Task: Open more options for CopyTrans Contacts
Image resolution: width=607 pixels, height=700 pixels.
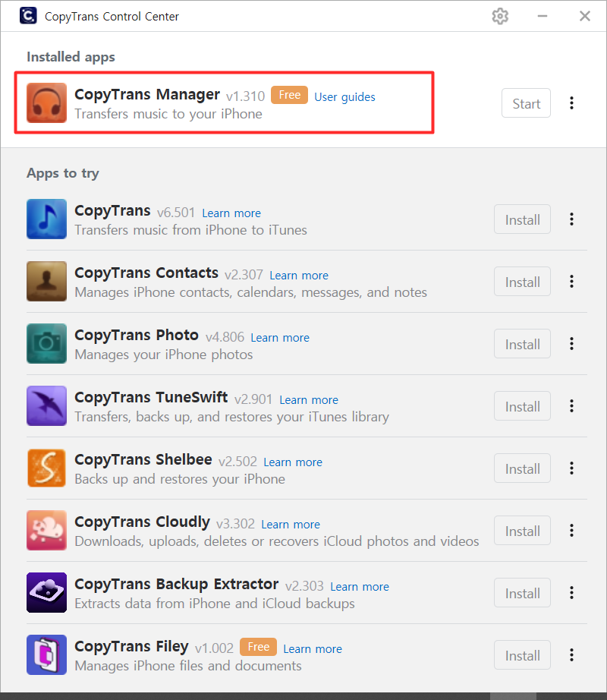Action: [x=571, y=281]
